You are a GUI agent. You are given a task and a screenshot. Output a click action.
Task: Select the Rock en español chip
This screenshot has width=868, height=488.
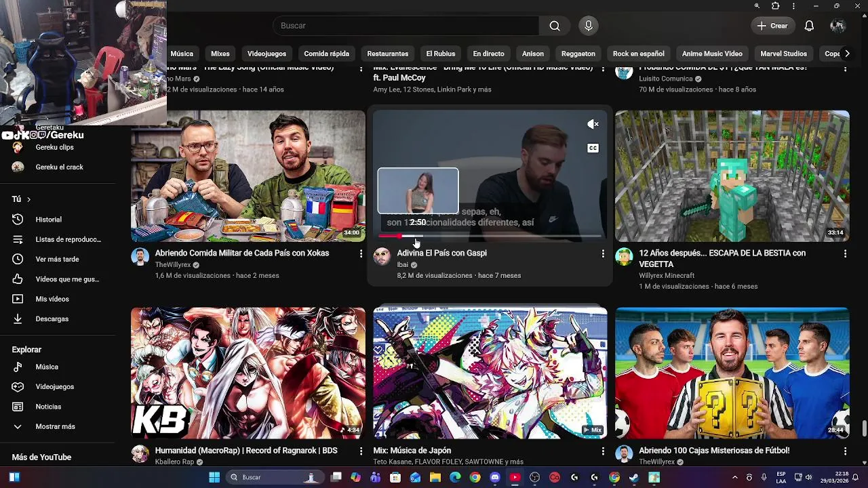pos(639,54)
